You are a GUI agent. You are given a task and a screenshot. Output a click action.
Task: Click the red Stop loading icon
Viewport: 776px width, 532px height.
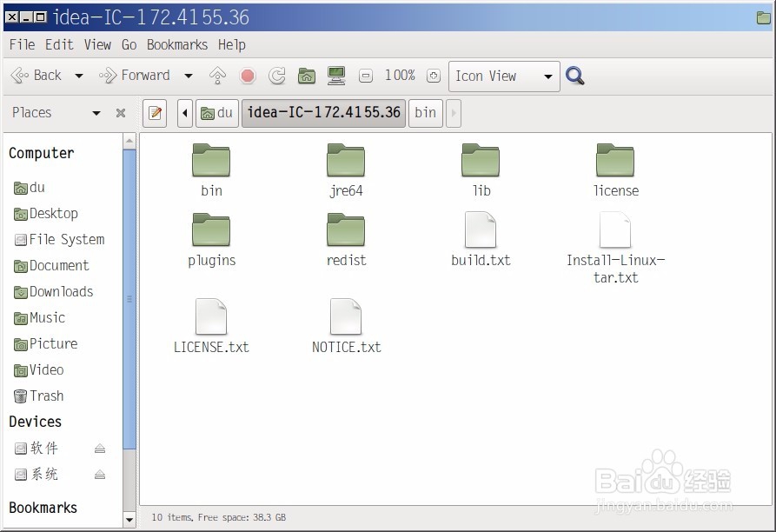[248, 76]
